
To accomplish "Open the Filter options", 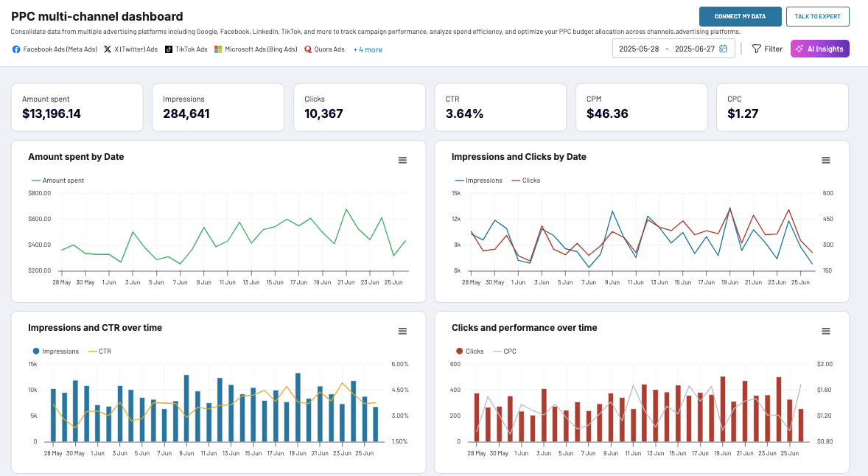I will tap(767, 49).
